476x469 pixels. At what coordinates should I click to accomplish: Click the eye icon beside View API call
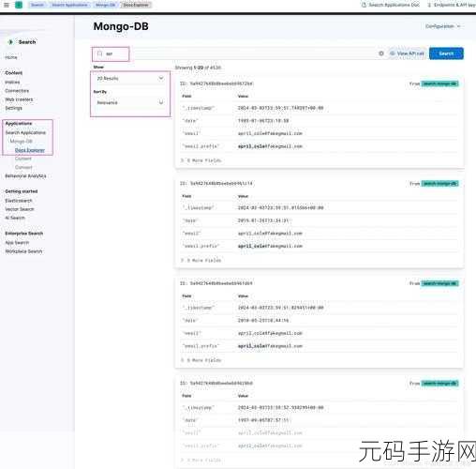393,53
